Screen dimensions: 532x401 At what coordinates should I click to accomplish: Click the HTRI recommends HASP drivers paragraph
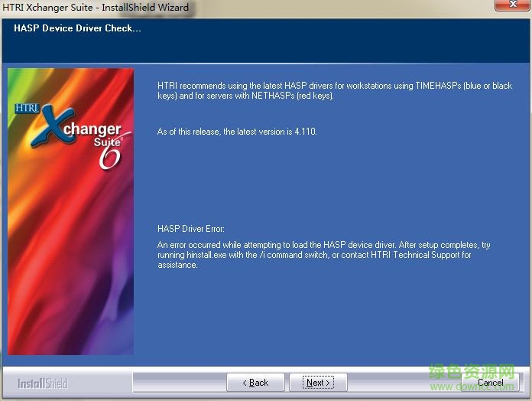(335, 90)
